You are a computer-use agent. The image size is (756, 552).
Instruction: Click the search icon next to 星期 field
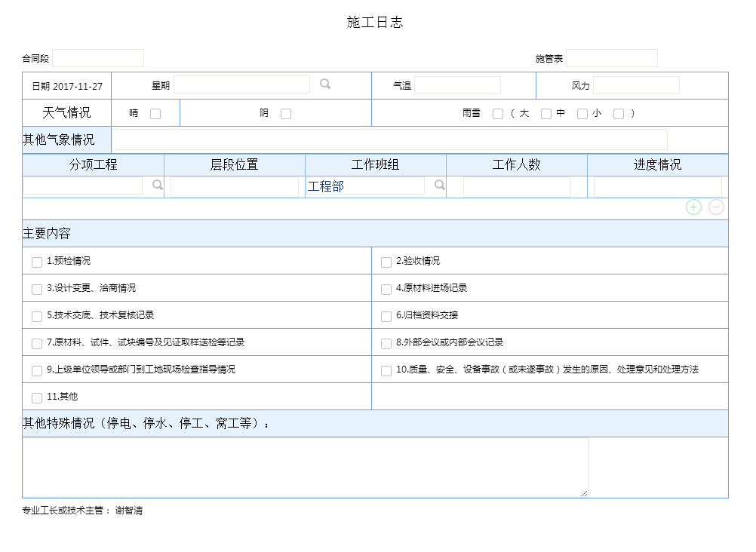pos(325,84)
